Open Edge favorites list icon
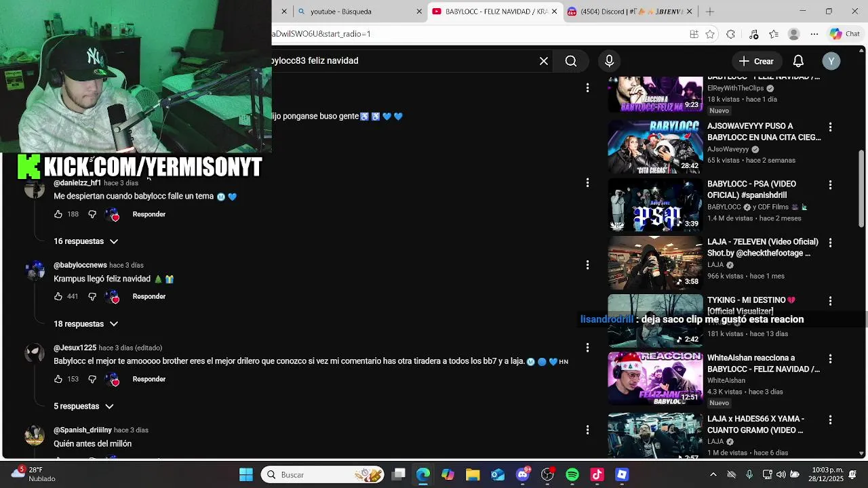Viewport: 868px width, 488px height. [774, 34]
